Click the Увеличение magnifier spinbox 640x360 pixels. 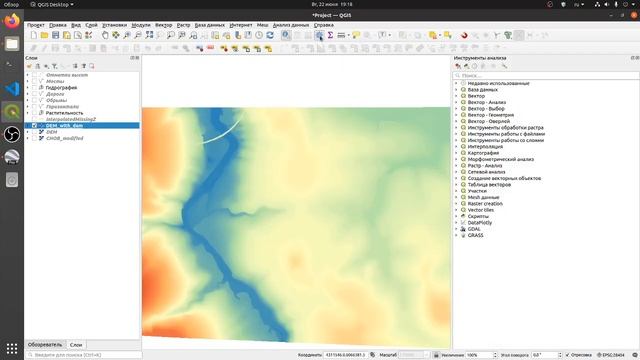(x=481, y=355)
